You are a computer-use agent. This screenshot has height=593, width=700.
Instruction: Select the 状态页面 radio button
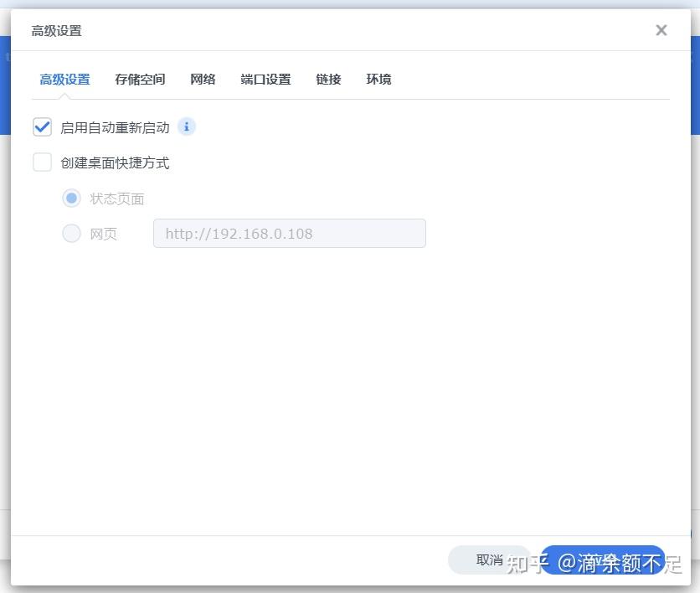(x=71, y=198)
